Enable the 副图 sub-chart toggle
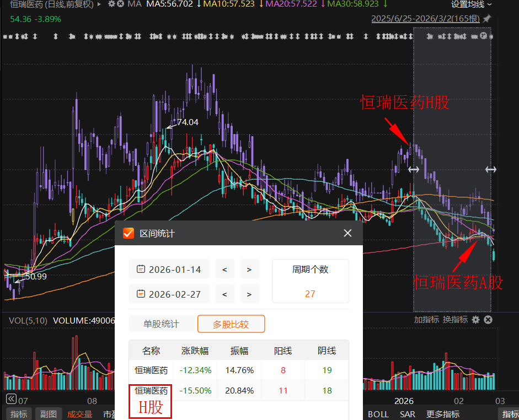 (x=49, y=413)
